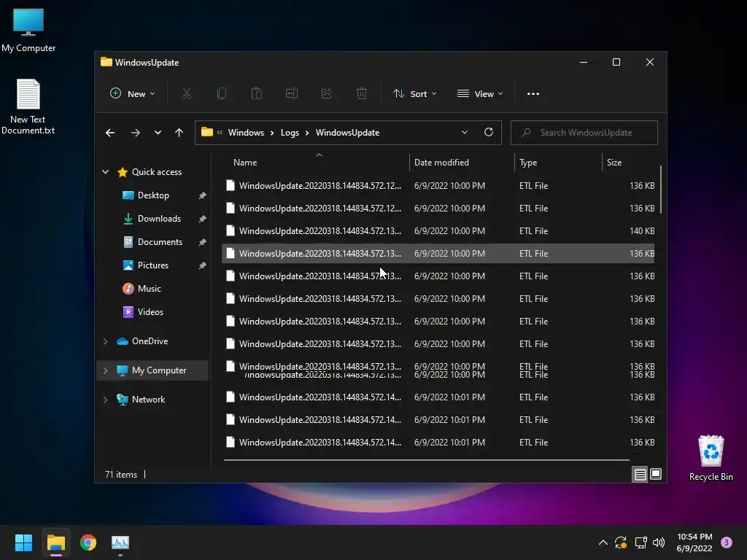Open the network tray icon
Viewport: 747px width, 560px height.
pos(640,542)
